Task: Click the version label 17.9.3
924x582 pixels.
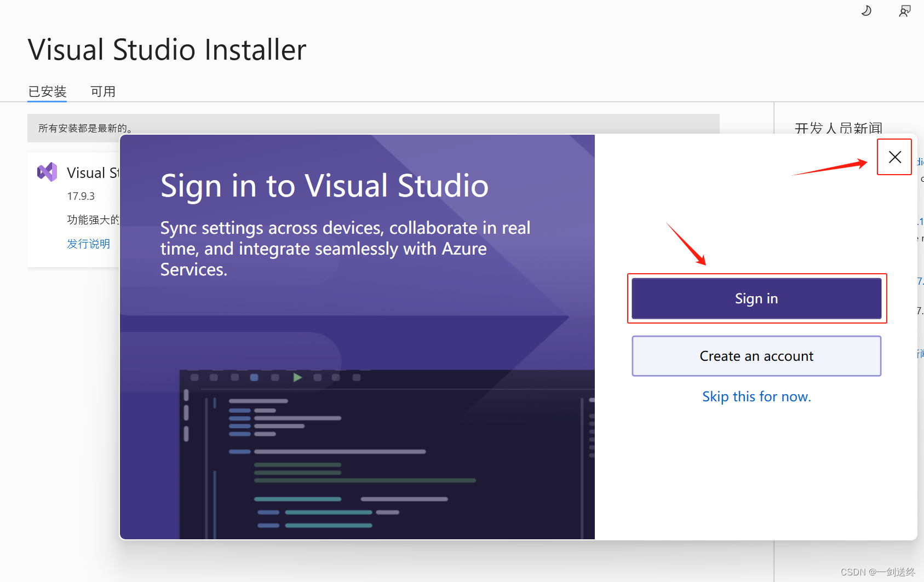Action: pos(81,195)
